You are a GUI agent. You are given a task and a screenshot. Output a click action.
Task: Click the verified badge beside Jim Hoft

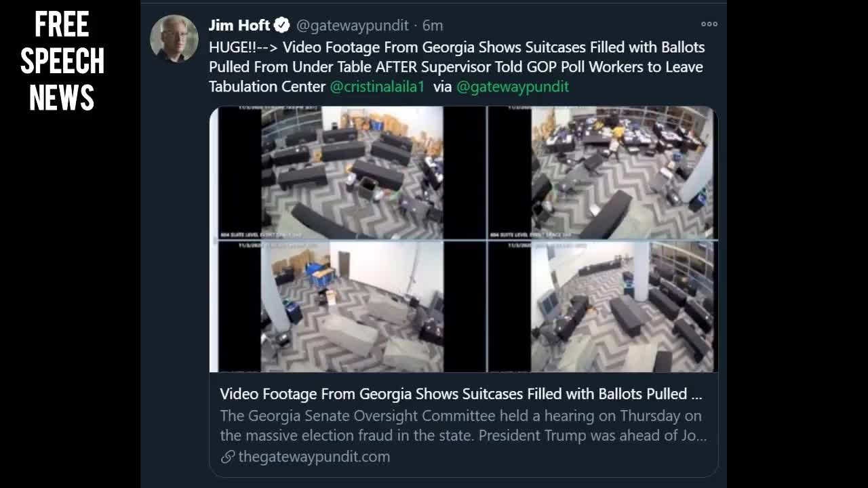[282, 26]
